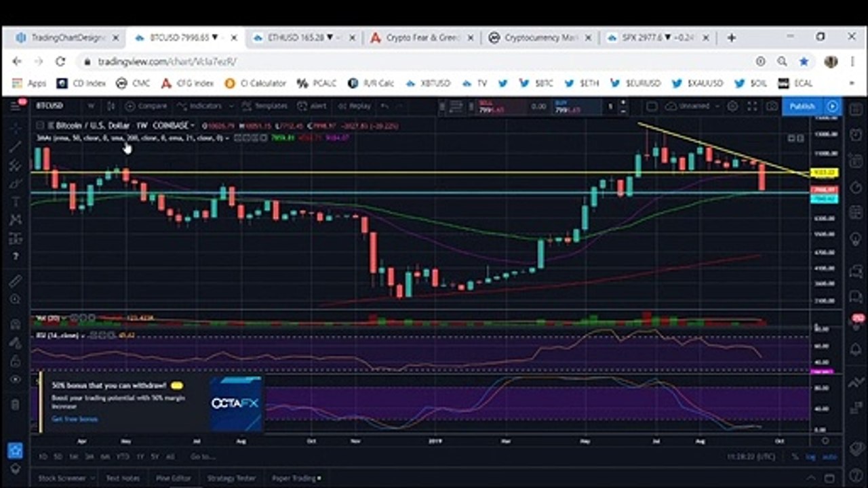Open chart settings gear icon
868x488 pixels.
click(x=732, y=106)
